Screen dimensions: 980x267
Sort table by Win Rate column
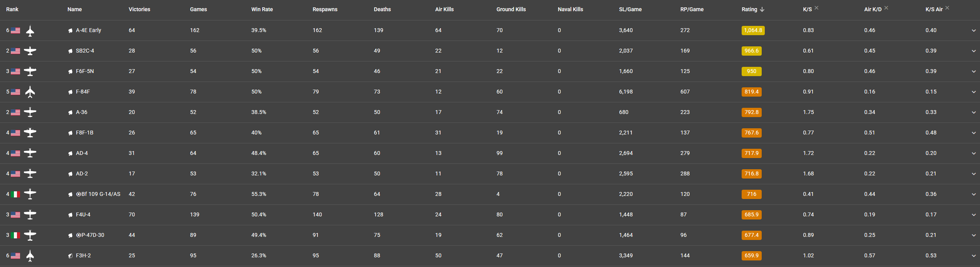pyautogui.click(x=262, y=9)
